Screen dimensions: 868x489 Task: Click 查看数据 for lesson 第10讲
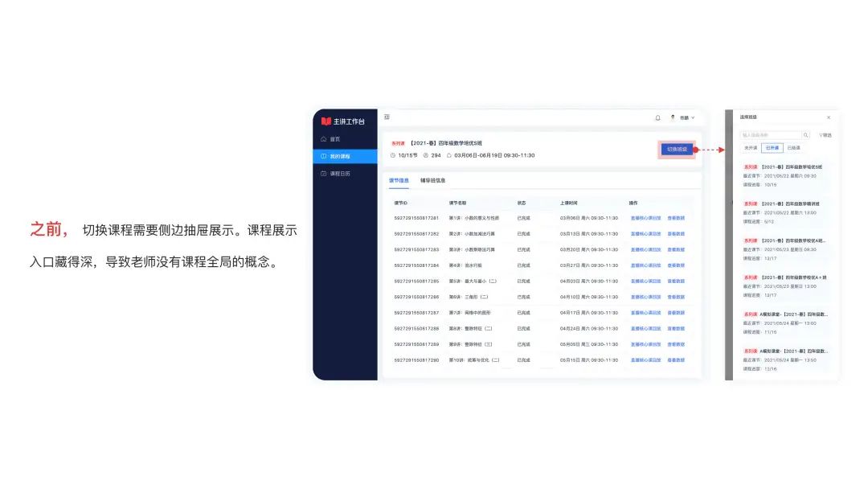click(x=676, y=360)
